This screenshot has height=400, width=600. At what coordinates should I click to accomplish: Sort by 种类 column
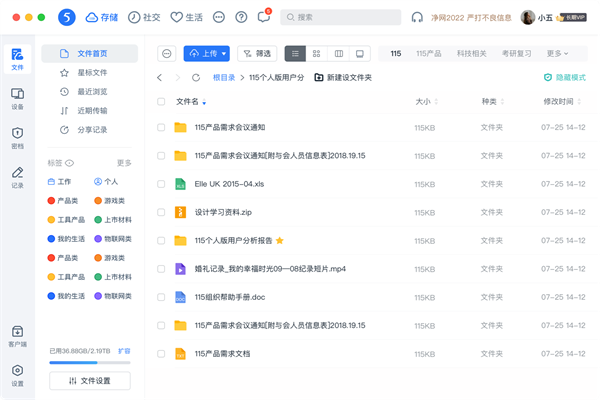[x=493, y=102]
